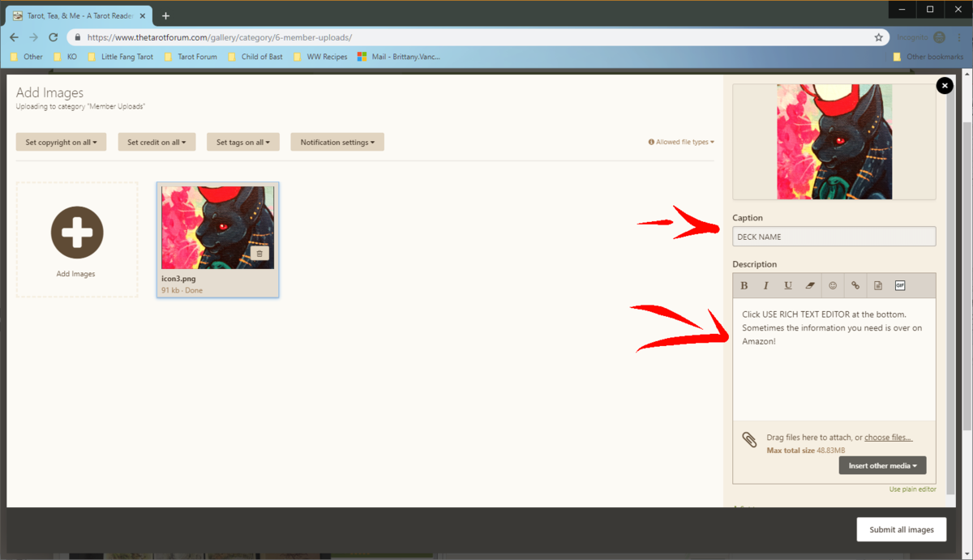Screen dimensions: 973x560
Task: Open Notification settings dropdown
Action: (337, 143)
